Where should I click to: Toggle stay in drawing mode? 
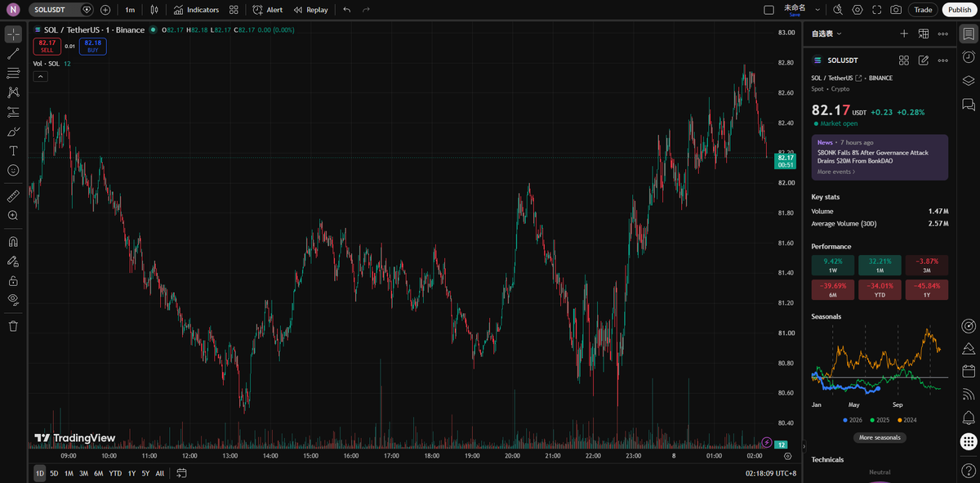tap(13, 262)
